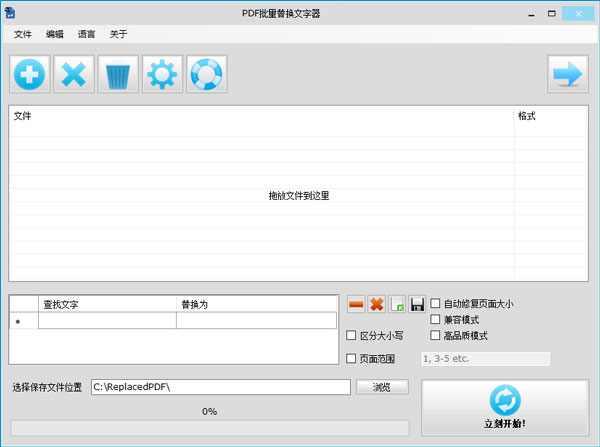Open the 文件 menu
The height and width of the screenshot is (447, 600).
[x=23, y=34]
